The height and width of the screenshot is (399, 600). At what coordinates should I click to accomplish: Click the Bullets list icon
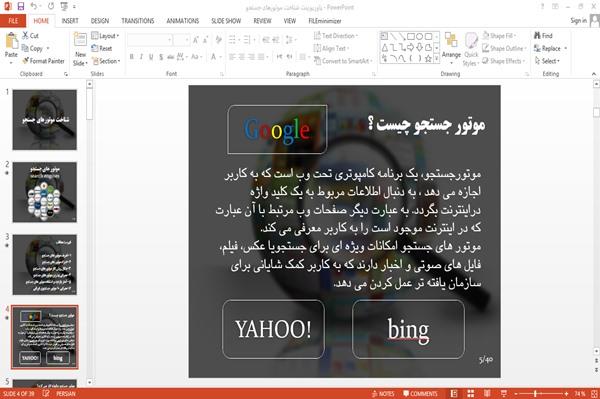tap(232, 39)
